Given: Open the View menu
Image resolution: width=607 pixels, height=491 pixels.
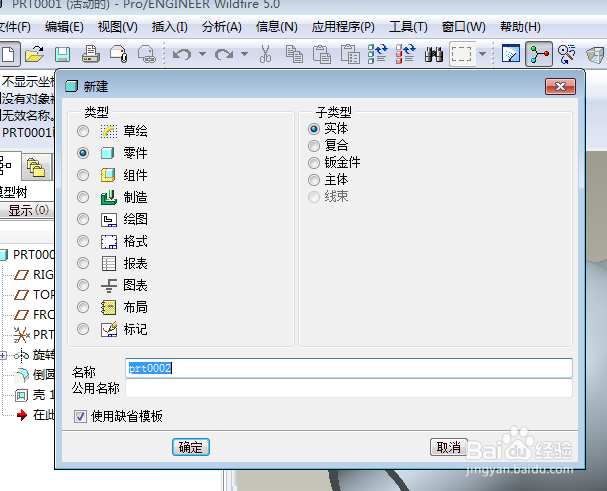Looking at the screenshot, I should pos(118,27).
